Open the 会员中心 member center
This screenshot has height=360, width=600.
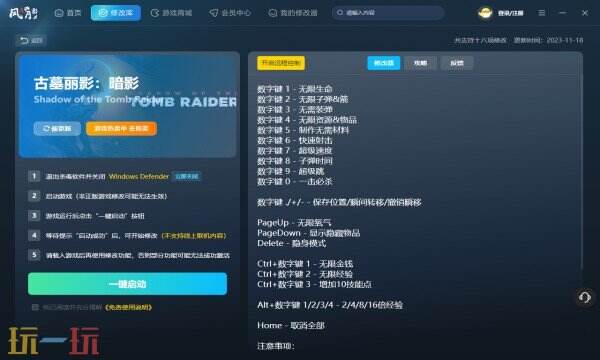coord(230,13)
